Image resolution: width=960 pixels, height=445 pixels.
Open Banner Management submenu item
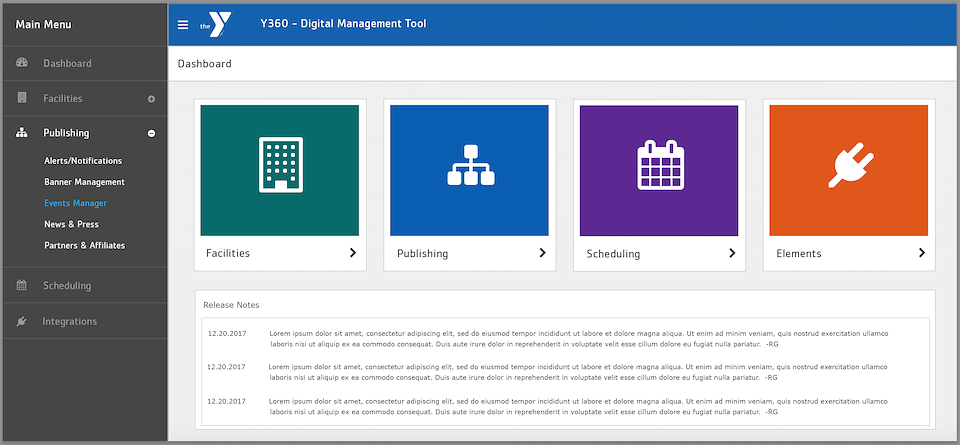[84, 182]
